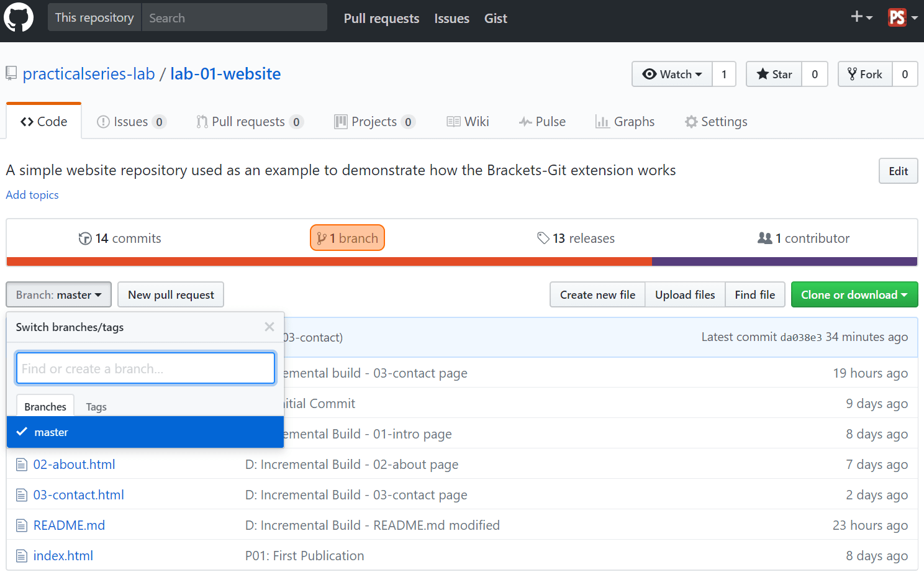Open Gist in top navigation
924x577 pixels.
coord(496,18)
